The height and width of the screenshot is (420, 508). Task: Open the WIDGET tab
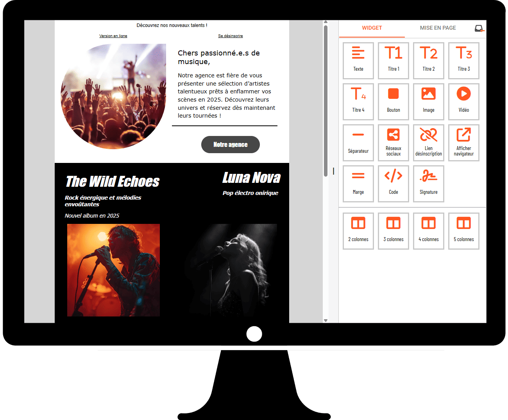point(372,28)
